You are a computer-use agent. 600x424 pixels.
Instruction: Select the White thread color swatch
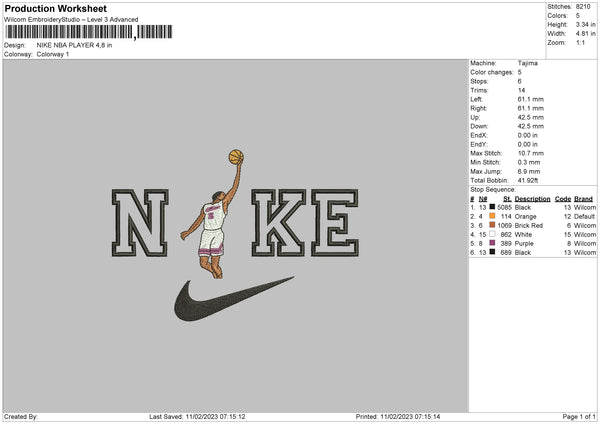[492, 234]
